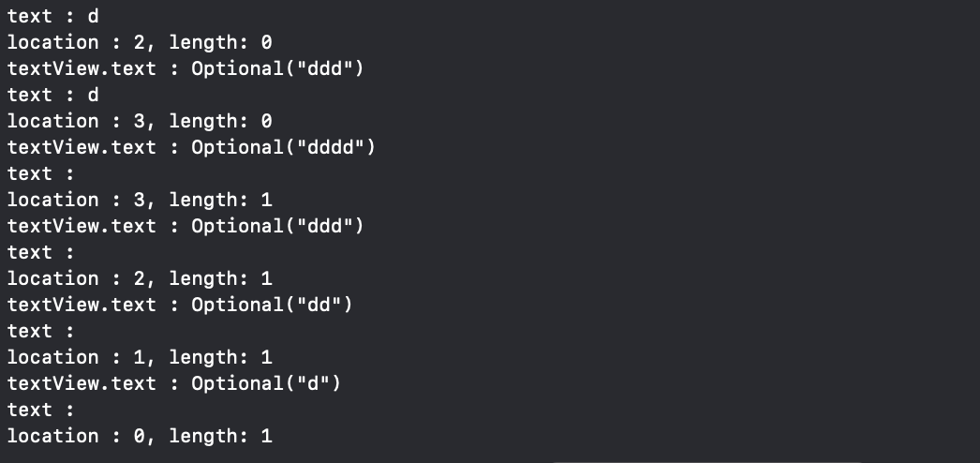Screen dimensions: 980x463
Task: Click the "location : 3, length: 1" line
Action: [140, 200]
